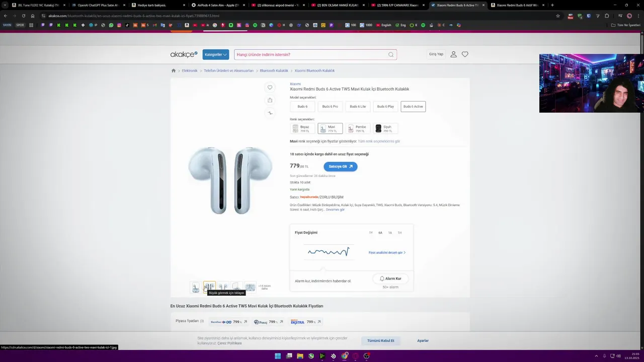Image resolution: width=644 pixels, height=362 pixels.
Task: Switch to JBL Tune FLEX2 NC tab
Action: (38, 5)
